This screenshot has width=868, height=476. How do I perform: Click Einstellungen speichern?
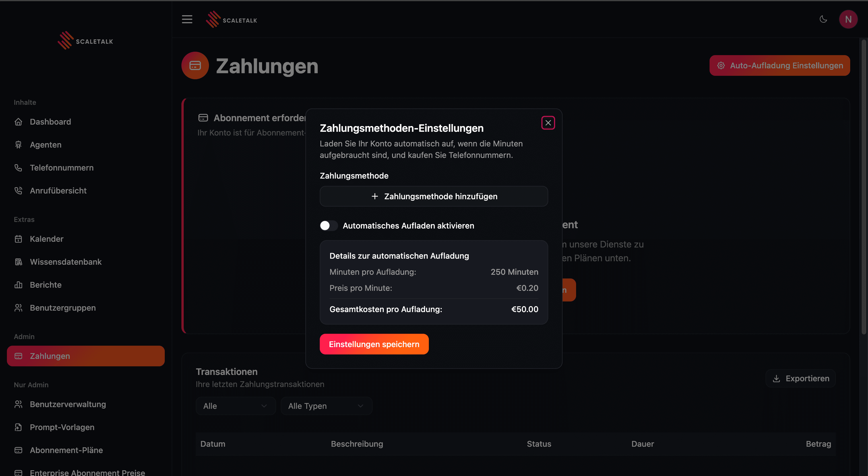(374, 344)
